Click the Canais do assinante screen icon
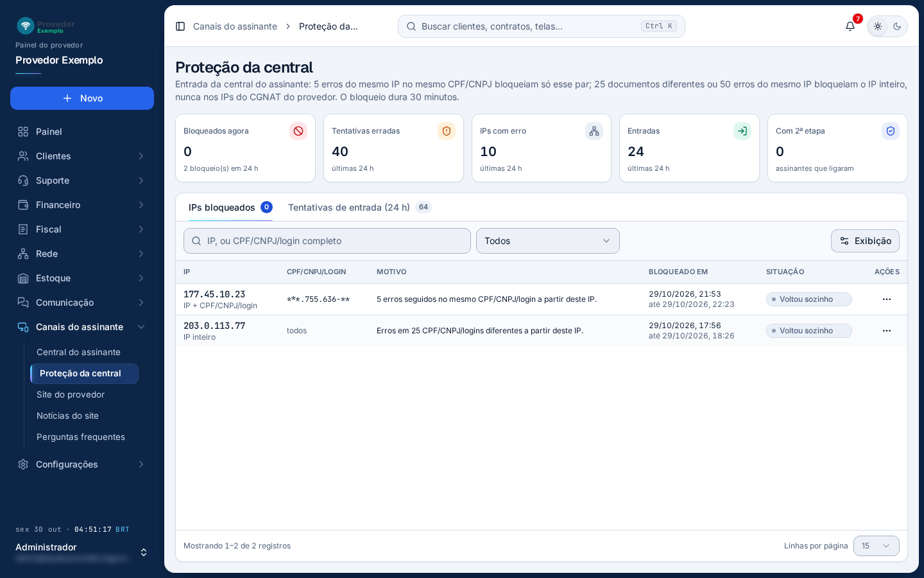The image size is (924, 578). point(23,327)
